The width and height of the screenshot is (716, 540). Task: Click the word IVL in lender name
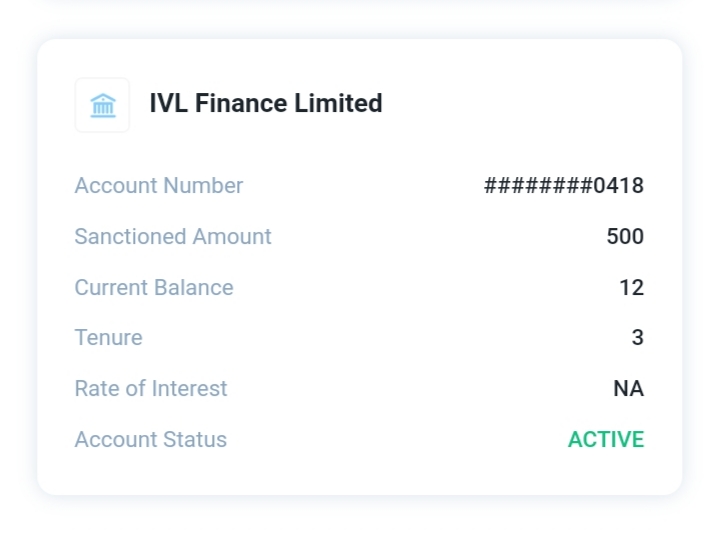(169, 103)
